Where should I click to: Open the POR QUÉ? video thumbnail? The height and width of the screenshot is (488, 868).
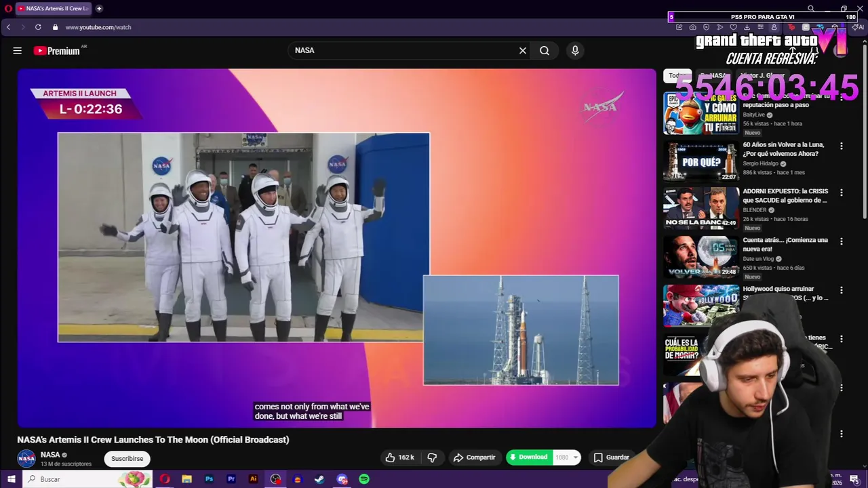tap(701, 161)
